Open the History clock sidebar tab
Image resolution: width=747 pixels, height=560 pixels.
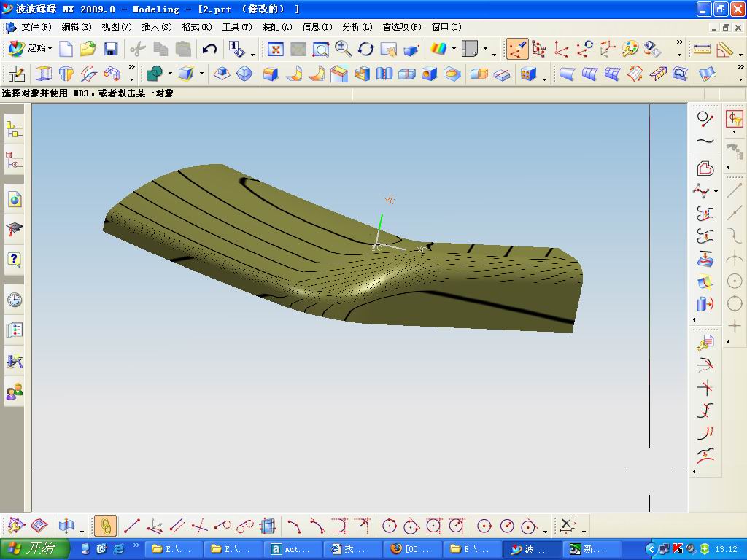15,300
